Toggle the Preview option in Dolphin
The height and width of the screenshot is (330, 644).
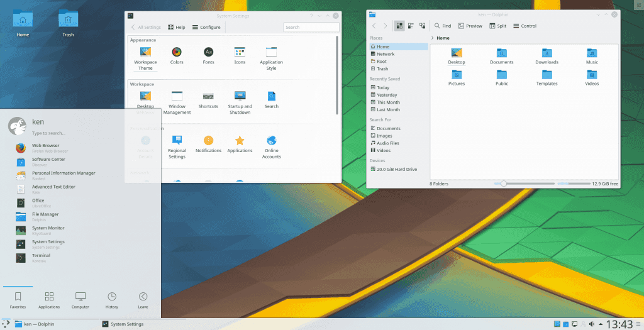point(470,26)
